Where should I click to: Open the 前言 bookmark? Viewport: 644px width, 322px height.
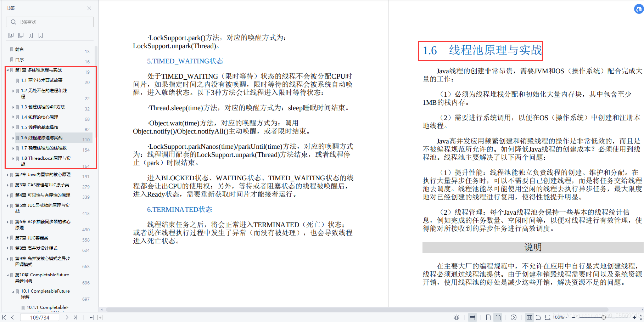[x=19, y=50]
